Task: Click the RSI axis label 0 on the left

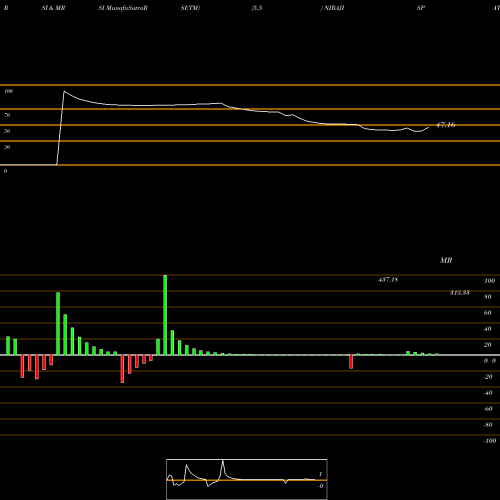Action: (5, 171)
